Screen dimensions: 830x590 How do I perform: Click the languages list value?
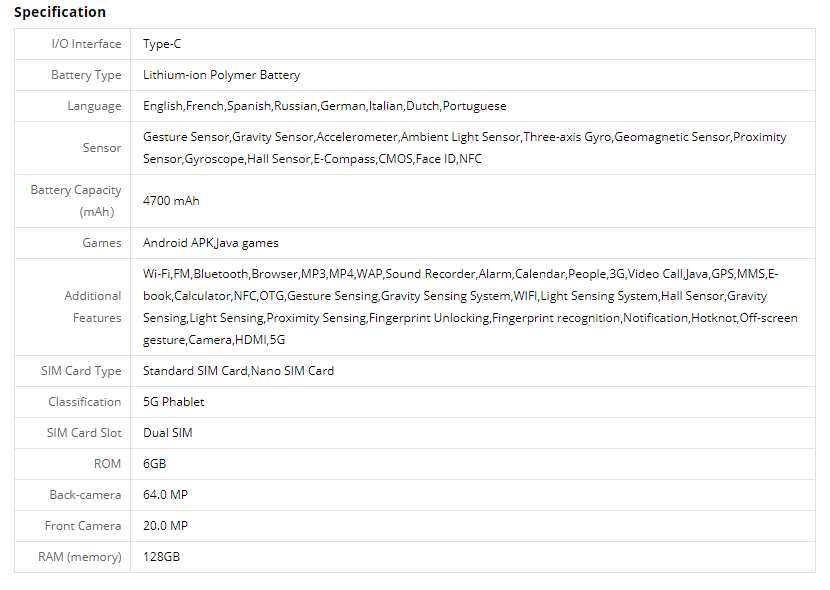pyautogui.click(x=324, y=106)
